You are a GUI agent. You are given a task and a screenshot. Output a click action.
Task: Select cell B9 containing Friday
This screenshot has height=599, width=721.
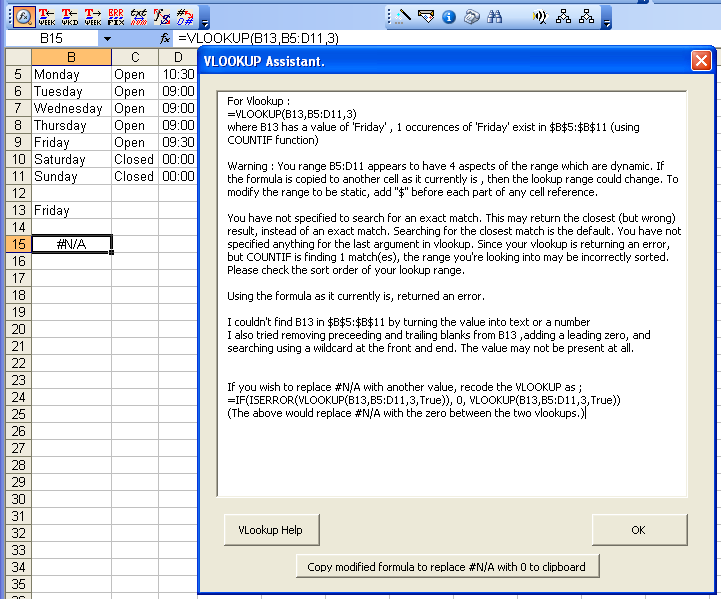[71, 142]
